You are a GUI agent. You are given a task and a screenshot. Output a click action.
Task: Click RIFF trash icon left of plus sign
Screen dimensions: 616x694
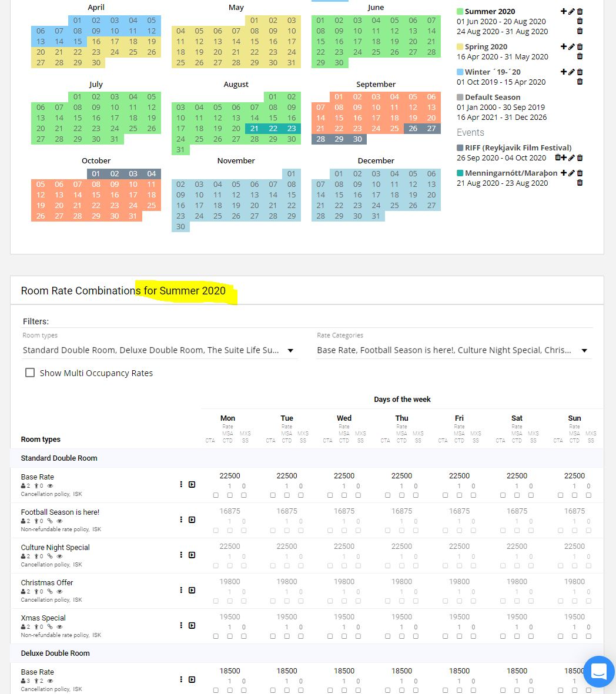pos(558,157)
